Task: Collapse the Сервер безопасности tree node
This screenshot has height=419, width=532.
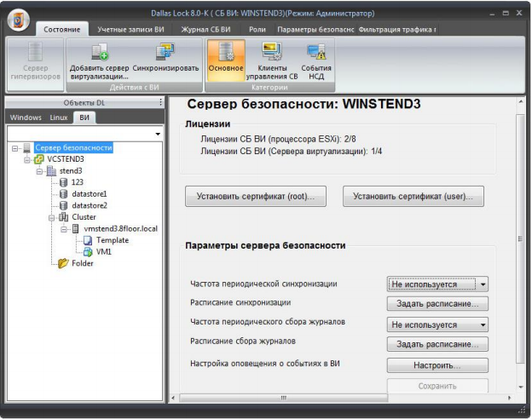Action: point(14,148)
